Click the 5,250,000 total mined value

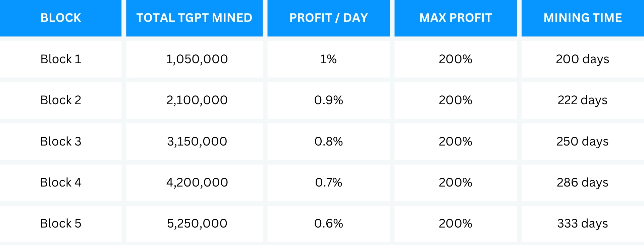197,223
